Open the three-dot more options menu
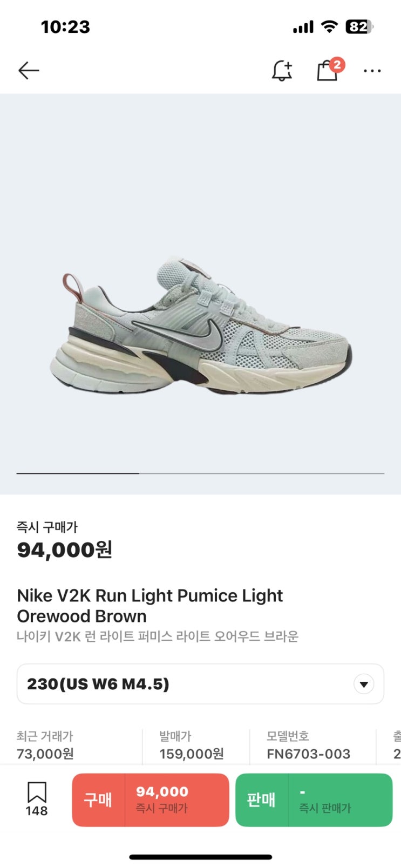 click(372, 71)
